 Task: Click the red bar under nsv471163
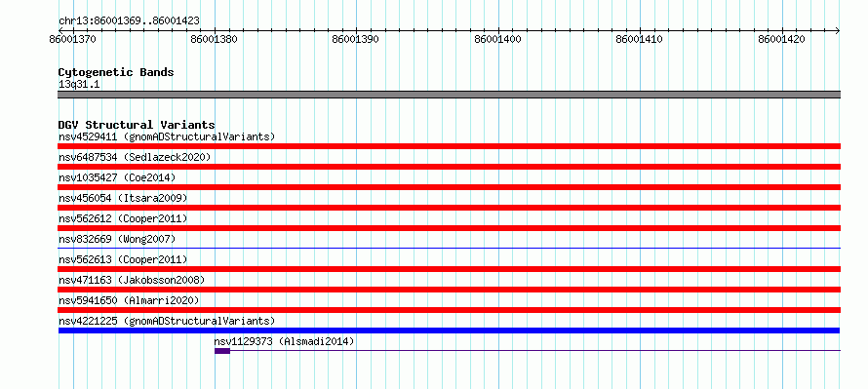click(449, 290)
